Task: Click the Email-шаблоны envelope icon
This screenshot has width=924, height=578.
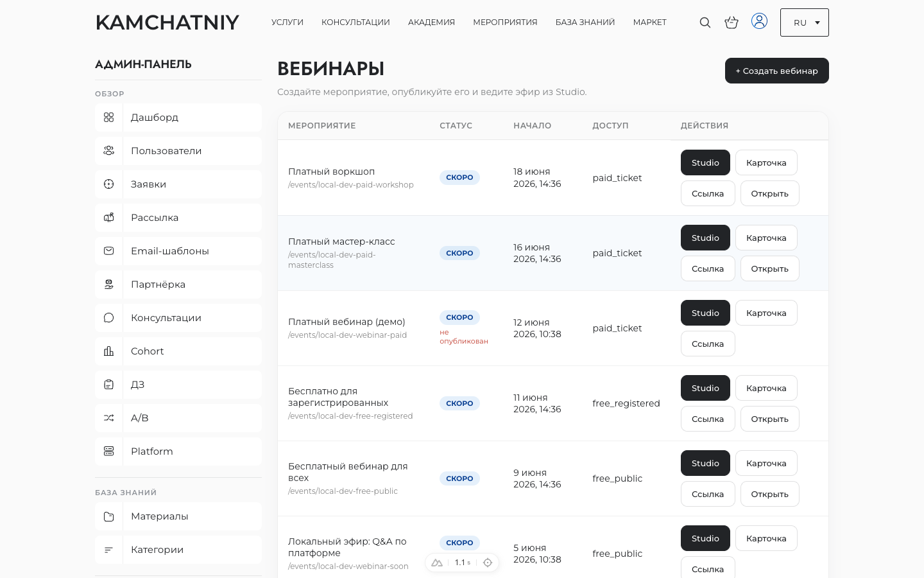Action: pyautogui.click(x=108, y=251)
